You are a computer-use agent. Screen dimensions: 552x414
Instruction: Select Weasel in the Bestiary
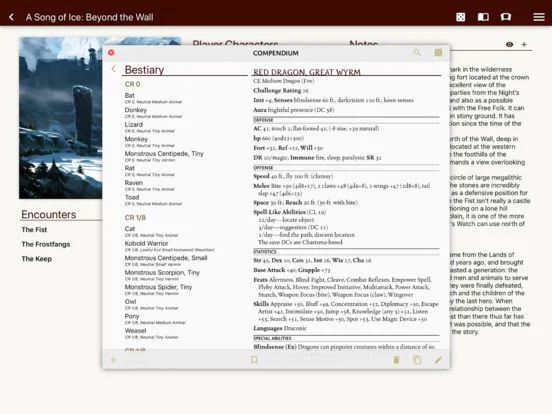(152, 333)
